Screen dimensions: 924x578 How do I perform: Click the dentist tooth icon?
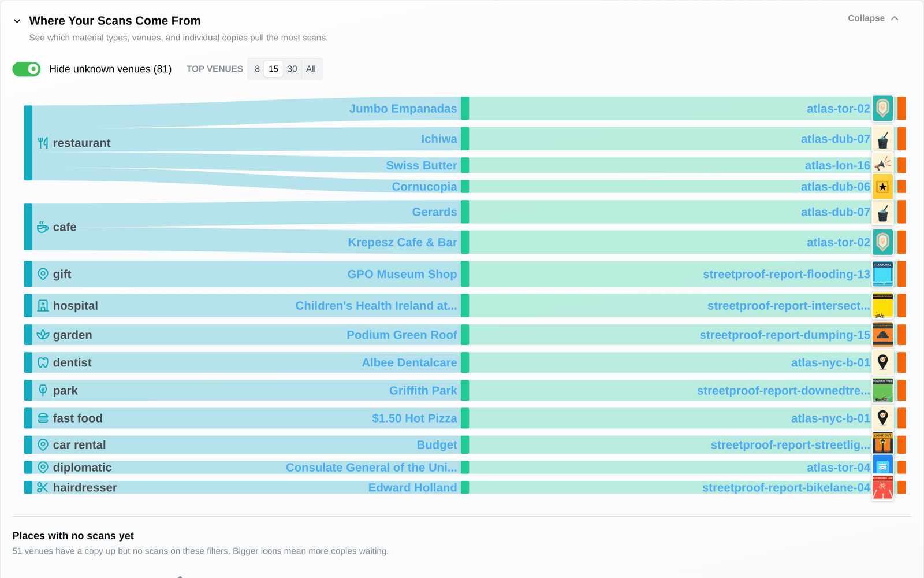point(43,362)
